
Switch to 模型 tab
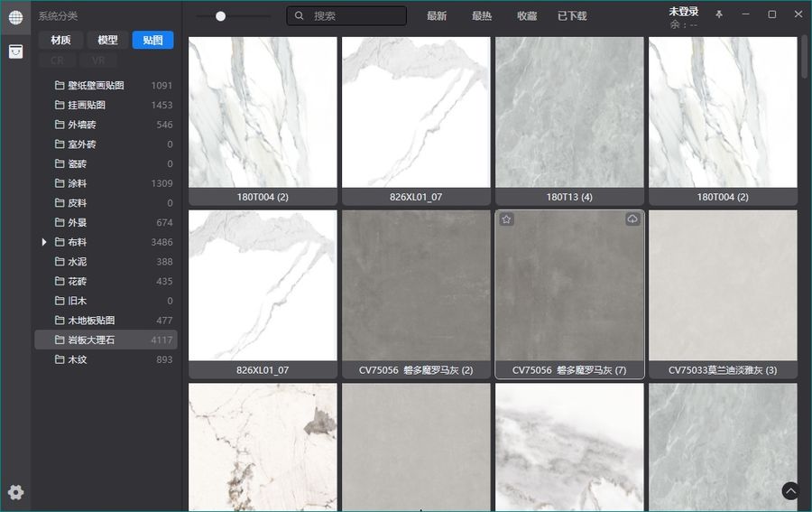107,40
